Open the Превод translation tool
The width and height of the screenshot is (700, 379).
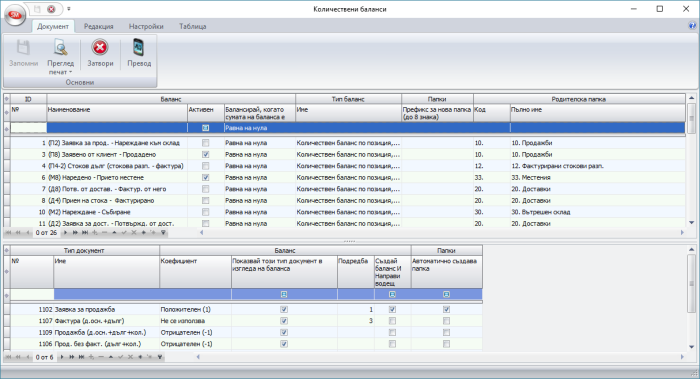139,54
